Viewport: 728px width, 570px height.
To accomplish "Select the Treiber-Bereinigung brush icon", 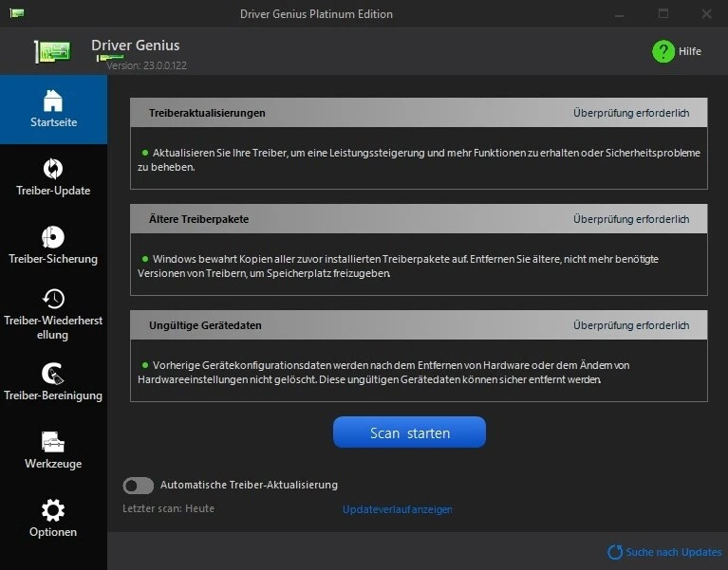I will pos(53,374).
